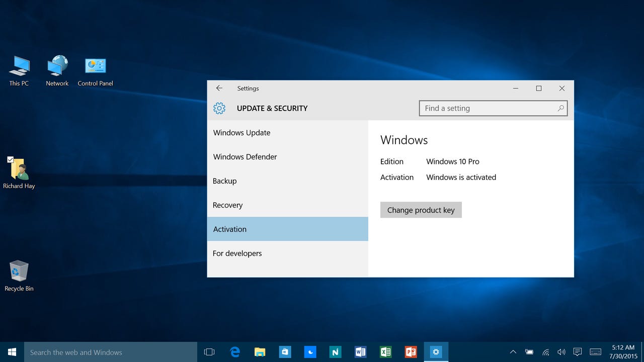This screenshot has height=362, width=644.
Task: Open OneNote from the taskbar
Action: (335, 352)
